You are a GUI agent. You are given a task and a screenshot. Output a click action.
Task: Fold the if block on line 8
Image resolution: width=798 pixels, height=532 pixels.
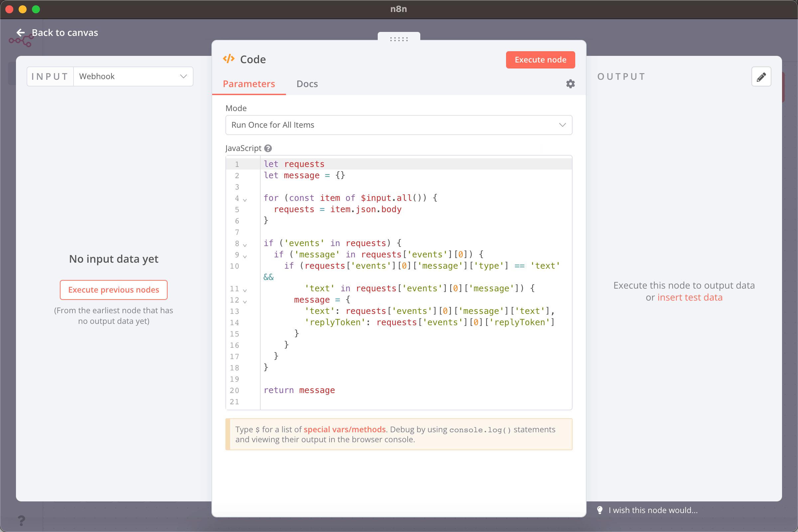coord(245,245)
